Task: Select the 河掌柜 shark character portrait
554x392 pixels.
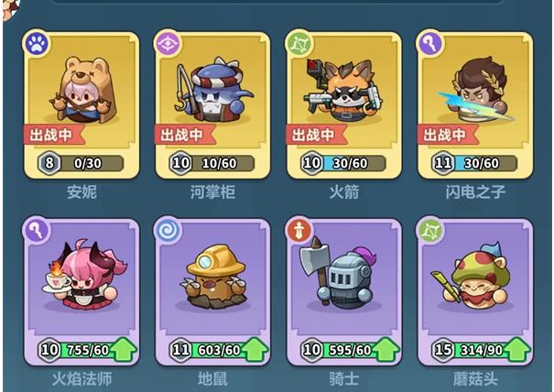Action: pos(213,89)
